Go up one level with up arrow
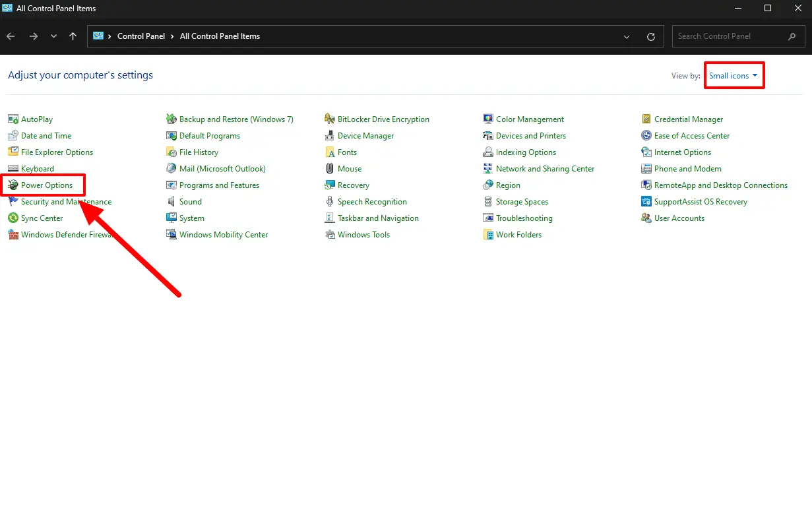 click(x=73, y=36)
